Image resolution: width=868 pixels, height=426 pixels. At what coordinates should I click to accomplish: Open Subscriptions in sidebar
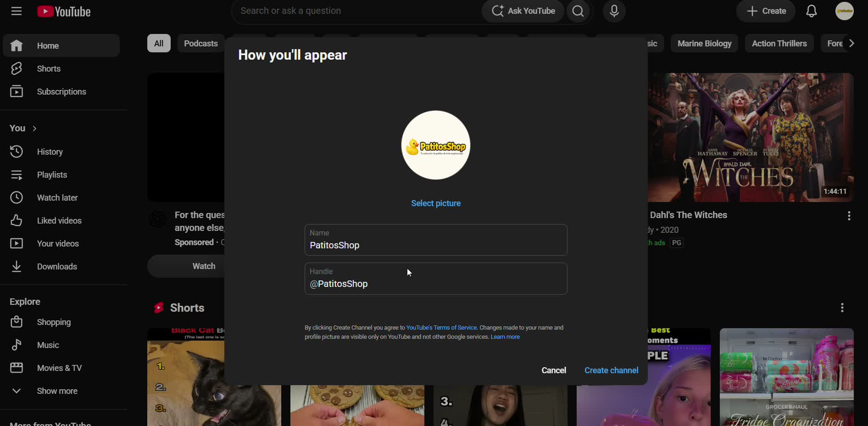(x=61, y=91)
